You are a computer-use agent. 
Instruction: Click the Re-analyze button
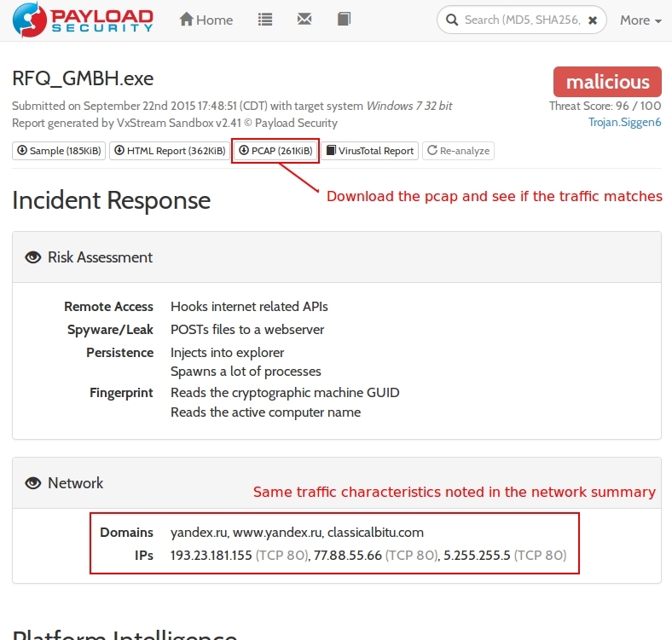coord(458,151)
